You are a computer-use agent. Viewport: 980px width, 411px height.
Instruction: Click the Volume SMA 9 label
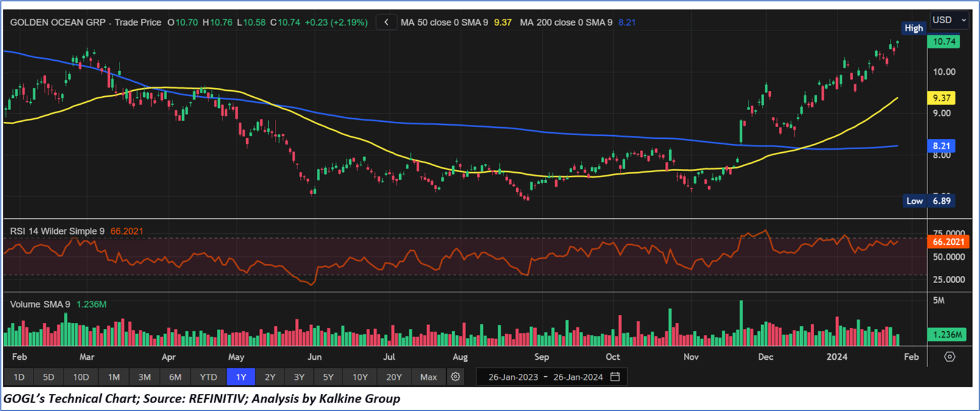coord(40,304)
